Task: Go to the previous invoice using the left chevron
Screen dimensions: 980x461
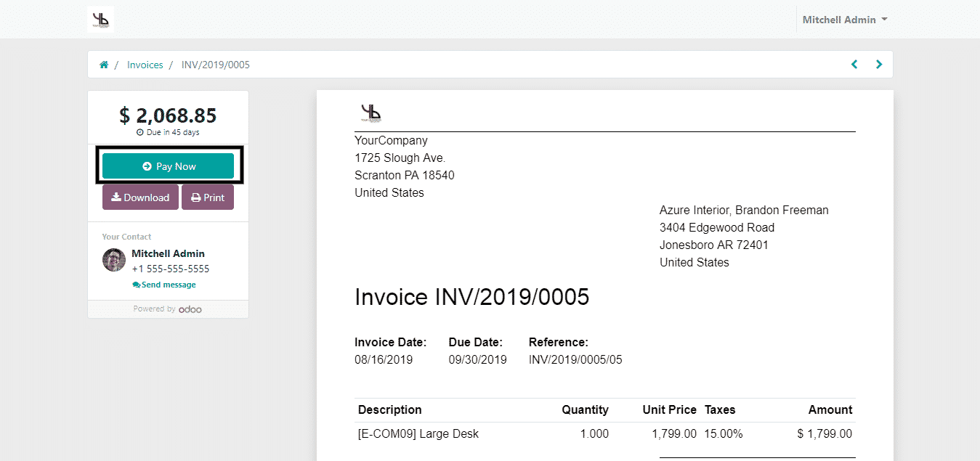Action: point(854,64)
